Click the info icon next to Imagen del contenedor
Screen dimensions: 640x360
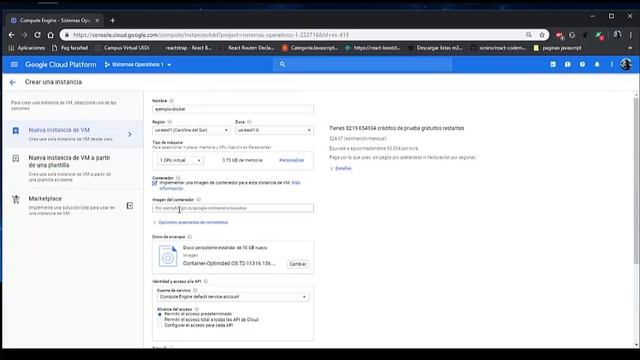[199, 200]
